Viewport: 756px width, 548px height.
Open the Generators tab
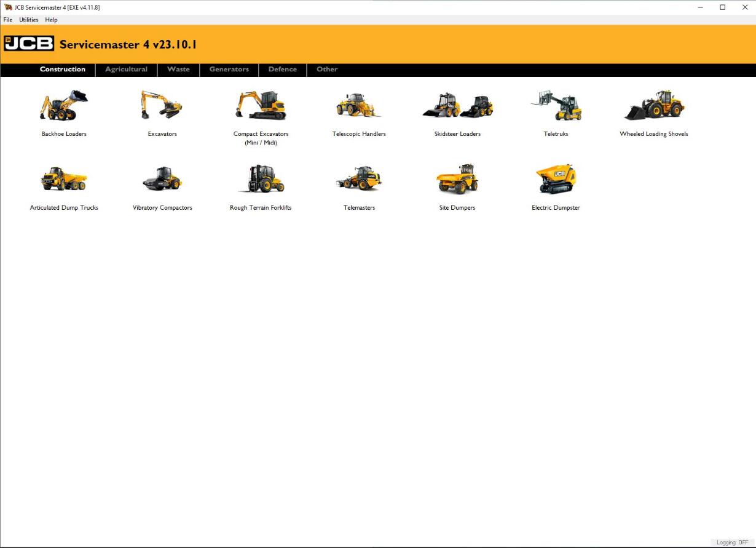pyautogui.click(x=229, y=69)
